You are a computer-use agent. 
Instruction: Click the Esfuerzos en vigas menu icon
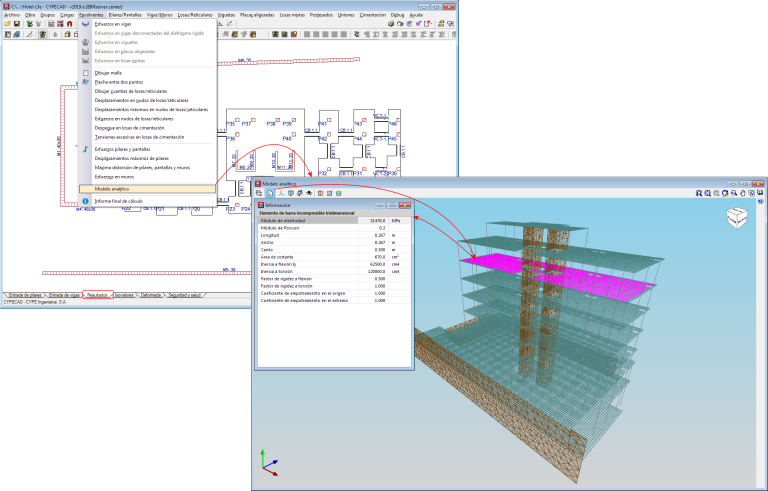pos(86,24)
